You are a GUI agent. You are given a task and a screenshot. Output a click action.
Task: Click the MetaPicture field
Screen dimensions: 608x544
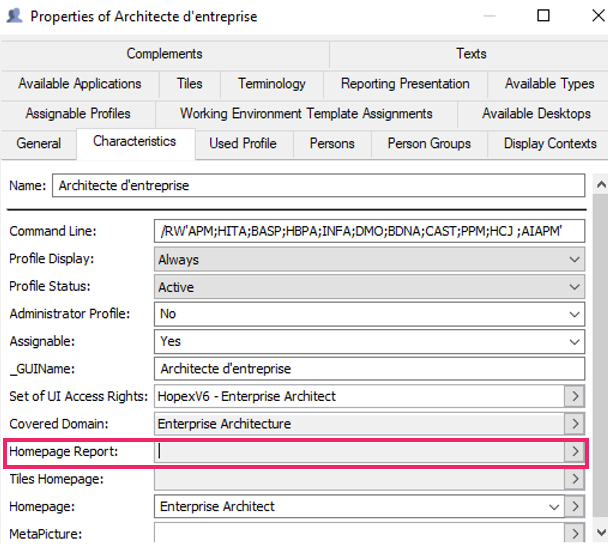pyautogui.click(x=359, y=534)
